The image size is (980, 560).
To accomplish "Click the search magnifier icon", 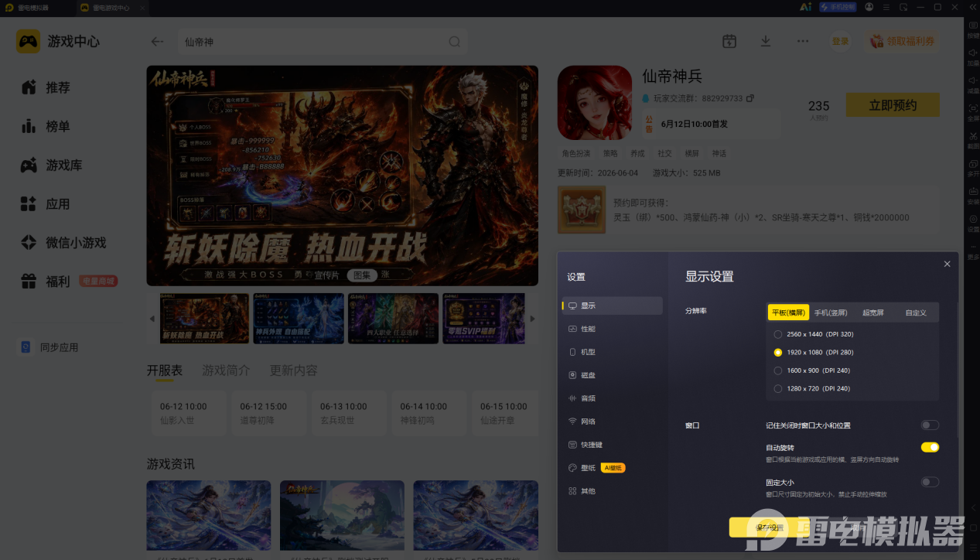I will [x=455, y=42].
